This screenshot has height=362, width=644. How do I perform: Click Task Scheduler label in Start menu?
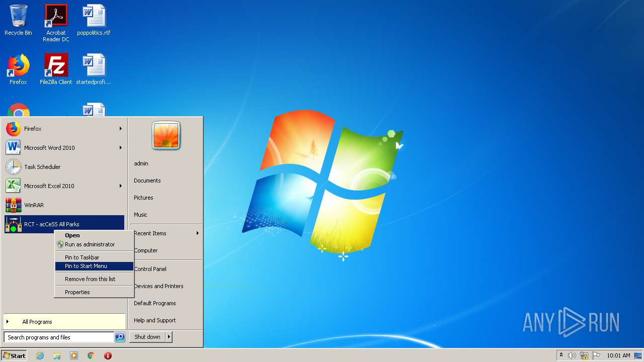point(42,167)
